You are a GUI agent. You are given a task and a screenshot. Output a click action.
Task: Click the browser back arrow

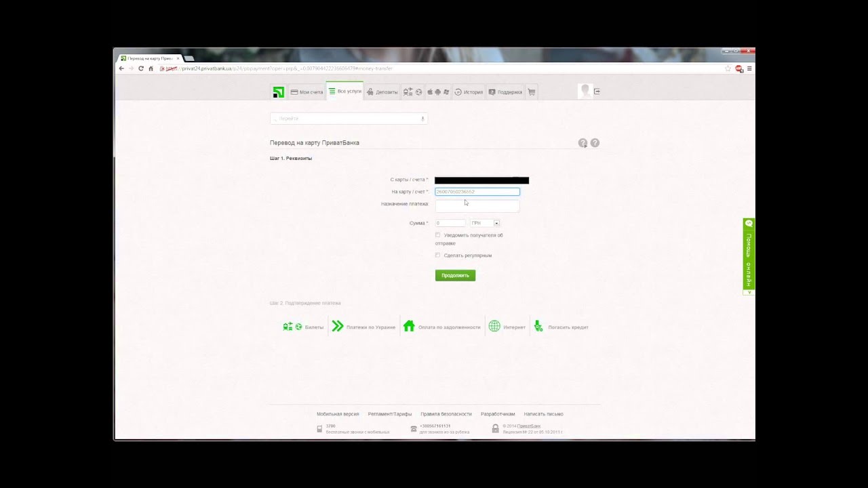122,68
